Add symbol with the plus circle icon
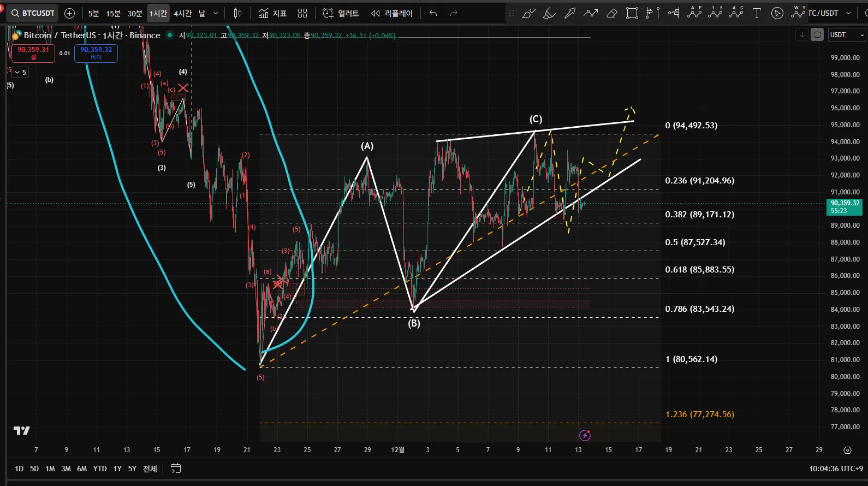Viewport: 868px width, 486px height. click(69, 13)
